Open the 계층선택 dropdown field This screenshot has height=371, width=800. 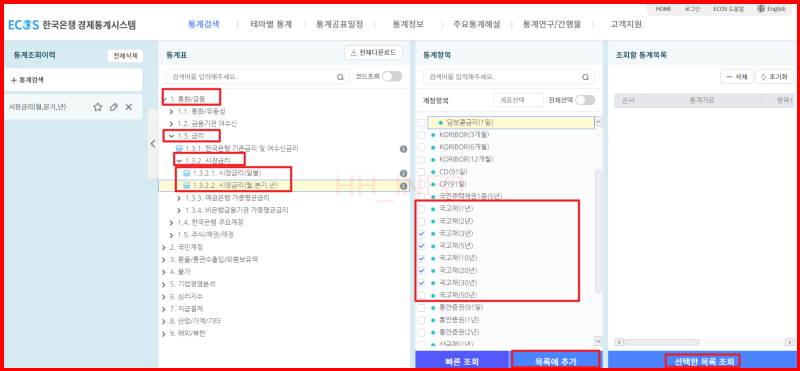(518, 100)
